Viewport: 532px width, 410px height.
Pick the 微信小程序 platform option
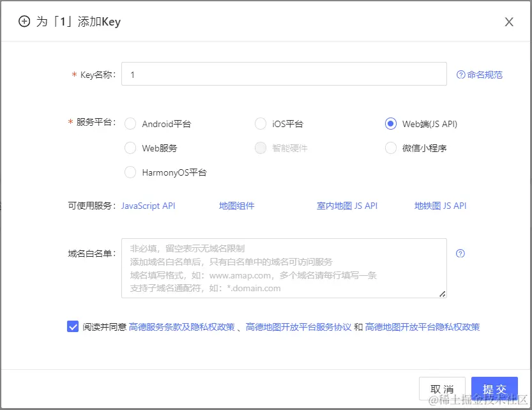point(391,148)
